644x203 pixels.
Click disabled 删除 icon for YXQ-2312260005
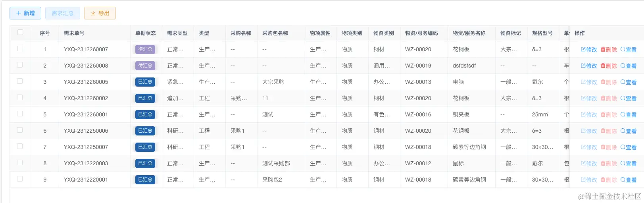(x=609, y=82)
